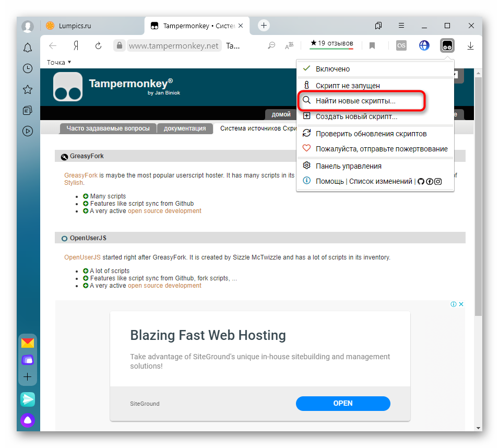Open the GitHub icon in Tampermonkey menu

click(x=421, y=181)
